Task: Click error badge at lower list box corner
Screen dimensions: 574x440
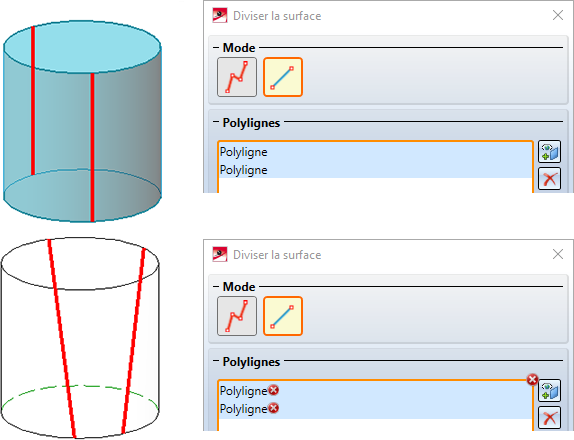Action: [x=532, y=380]
